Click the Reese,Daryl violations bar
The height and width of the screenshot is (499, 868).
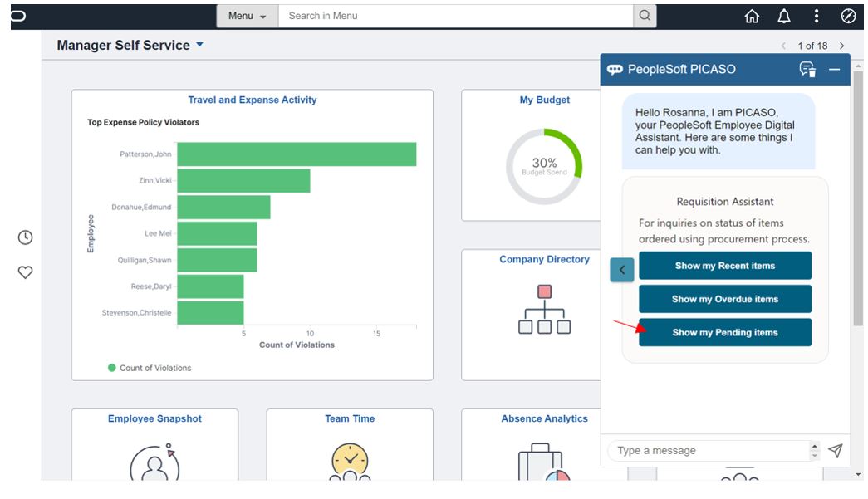click(x=210, y=286)
